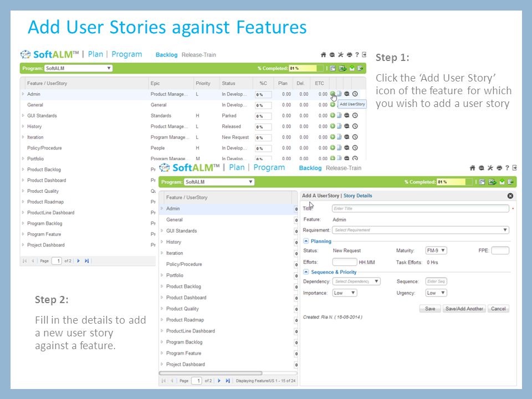Open the clock icon in the History row
Image resolution: width=532 pixels, height=399 pixels.
point(355,126)
